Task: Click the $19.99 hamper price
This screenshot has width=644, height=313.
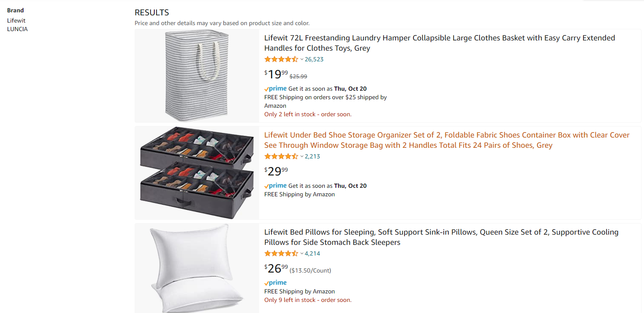Action: (276, 75)
